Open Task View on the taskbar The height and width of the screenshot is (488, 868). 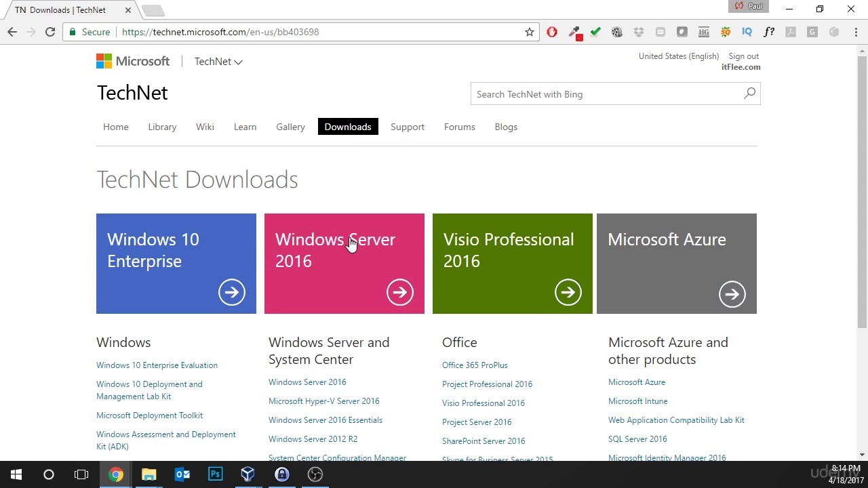coord(81,474)
